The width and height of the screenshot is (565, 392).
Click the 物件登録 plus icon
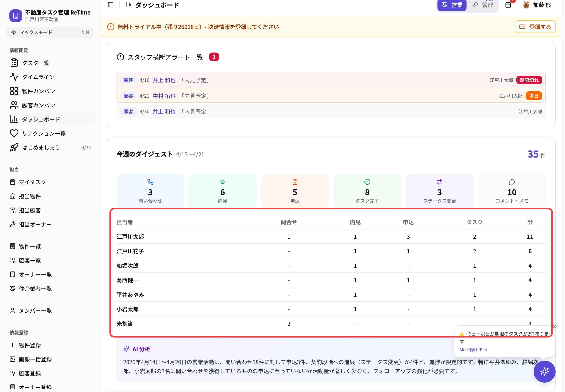point(13,345)
